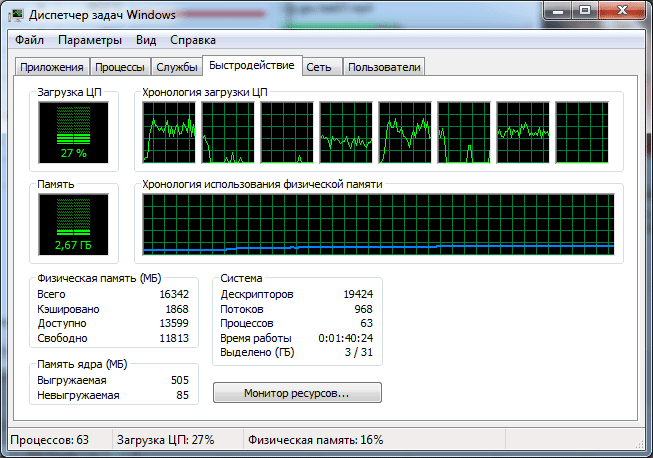The height and width of the screenshot is (458, 653).
Task: Maximize the Task Manager window
Action: [x=585, y=10]
